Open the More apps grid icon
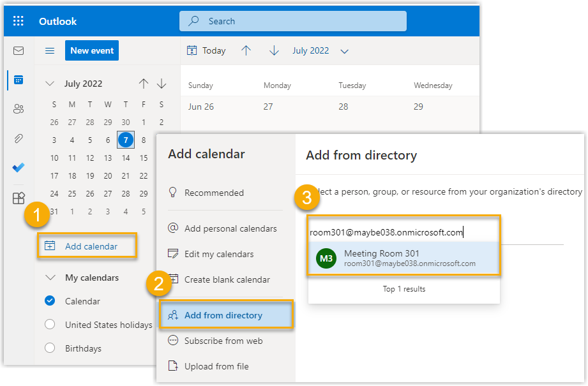Viewport: 588px width, 386px height. [19, 198]
